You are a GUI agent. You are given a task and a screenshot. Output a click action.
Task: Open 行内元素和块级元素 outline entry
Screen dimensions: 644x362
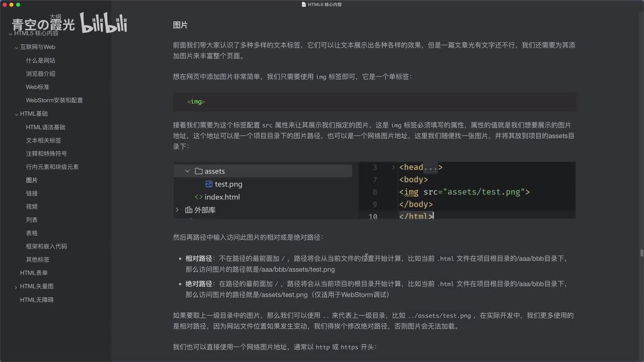[52, 167]
